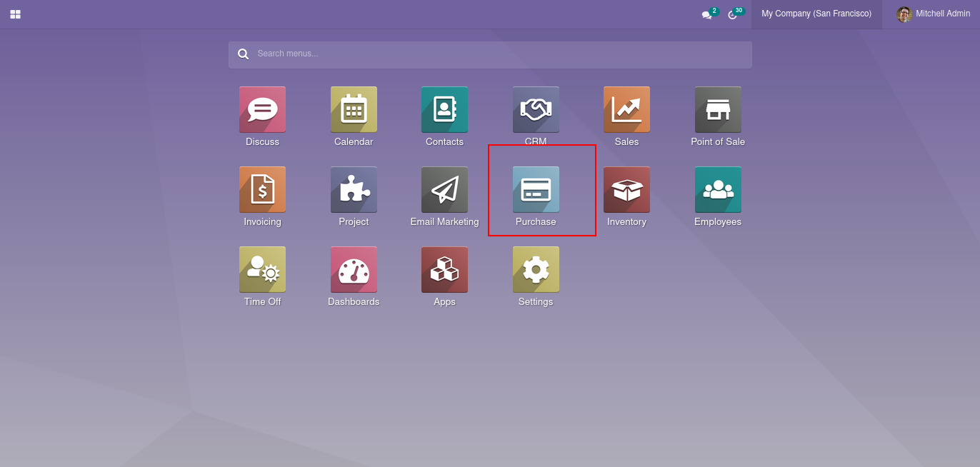This screenshot has height=467, width=980.
Task: Open the Settings app
Action: [536, 270]
